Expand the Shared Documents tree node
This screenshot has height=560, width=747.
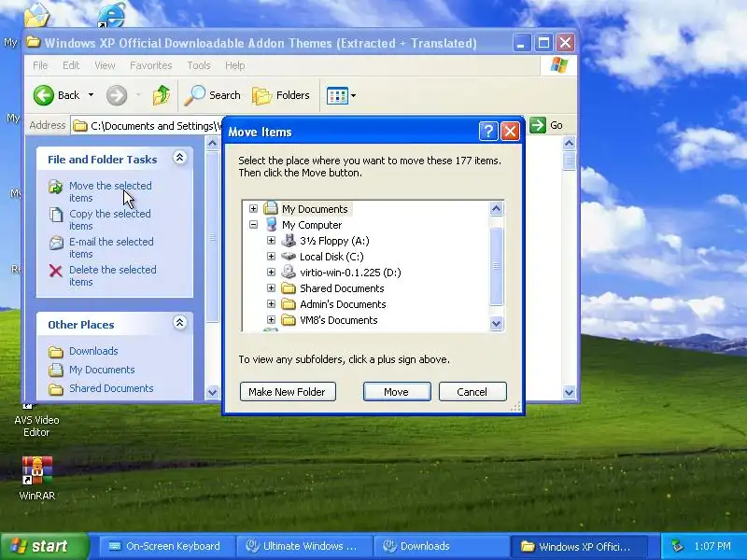pos(271,287)
